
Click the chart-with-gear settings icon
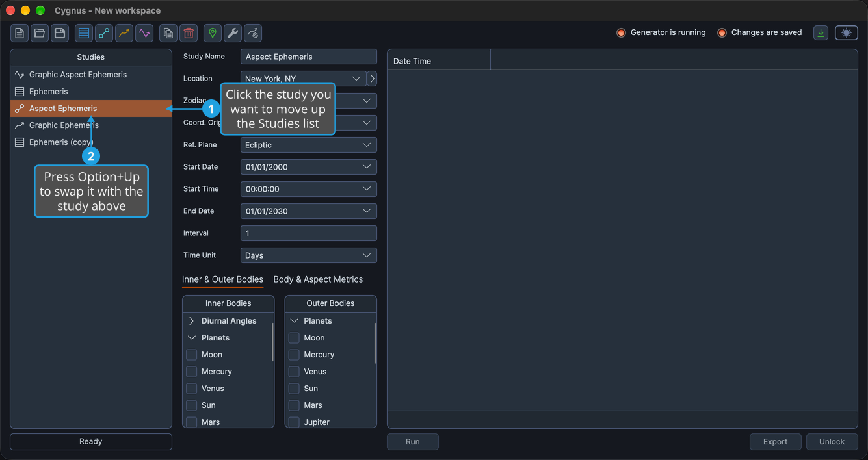click(x=253, y=33)
